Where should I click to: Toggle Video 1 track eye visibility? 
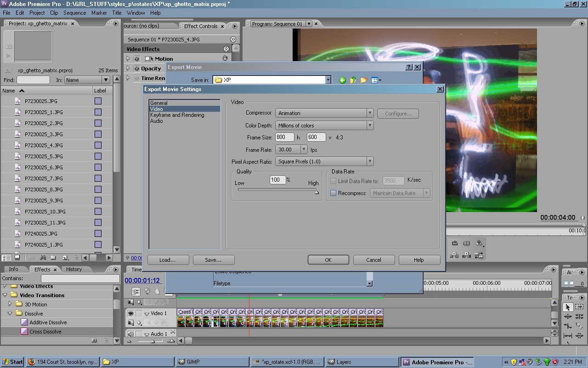[x=130, y=313]
